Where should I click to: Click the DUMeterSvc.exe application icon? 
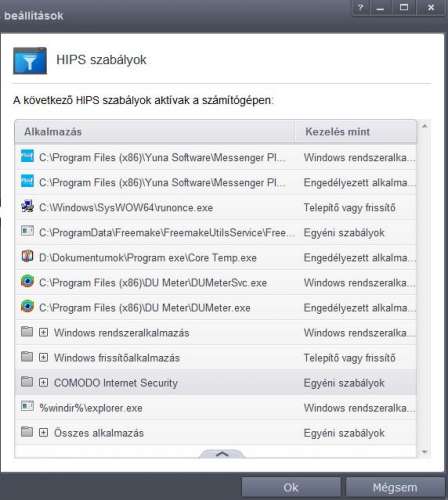point(27,281)
